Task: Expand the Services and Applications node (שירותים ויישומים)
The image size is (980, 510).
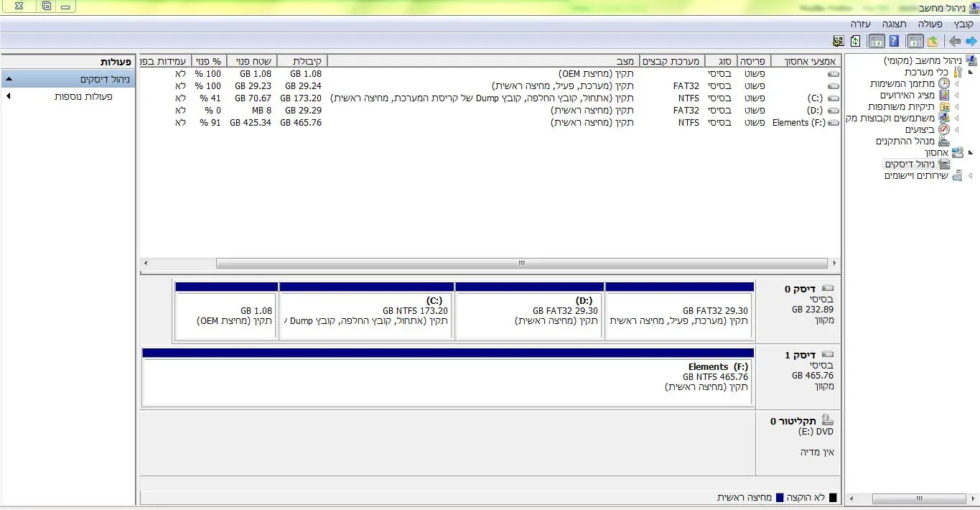Action: coord(971,176)
